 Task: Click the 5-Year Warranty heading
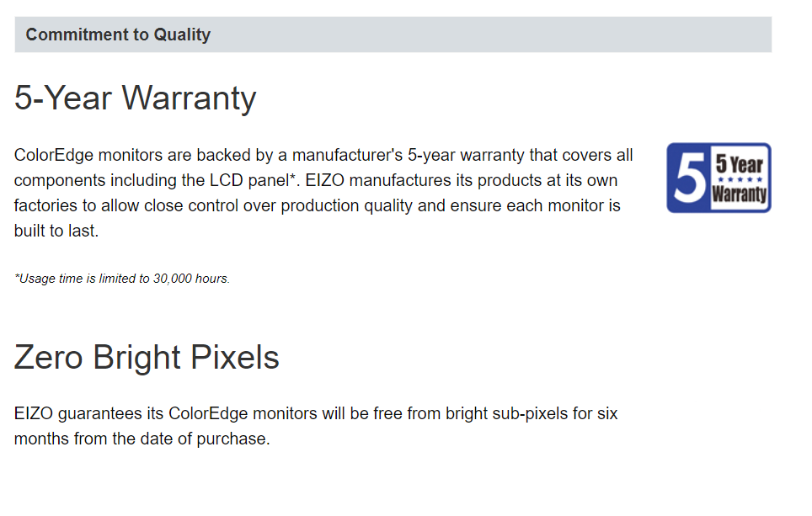pyautogui.click(x=135, y=98)
